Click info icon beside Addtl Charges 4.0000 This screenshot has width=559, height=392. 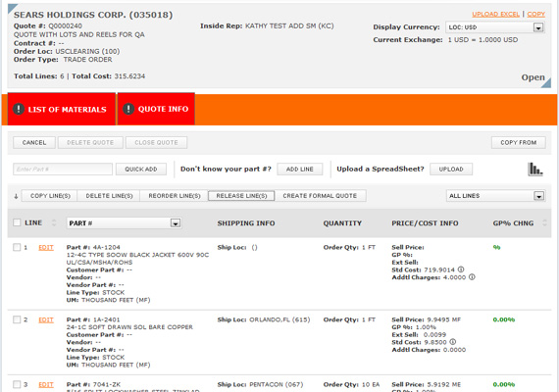472,277
